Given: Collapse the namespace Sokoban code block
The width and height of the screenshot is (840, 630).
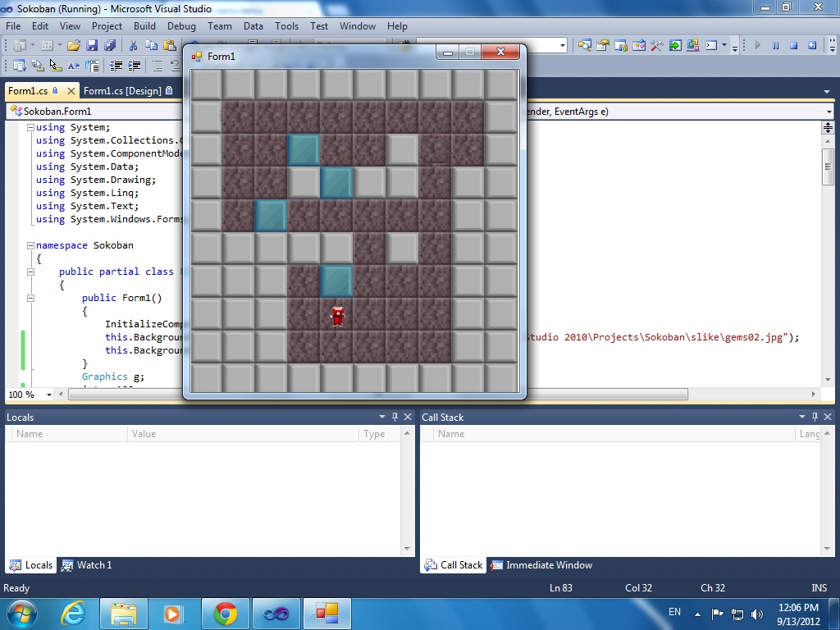Looking at the screenshot, I should click(30, 245).
